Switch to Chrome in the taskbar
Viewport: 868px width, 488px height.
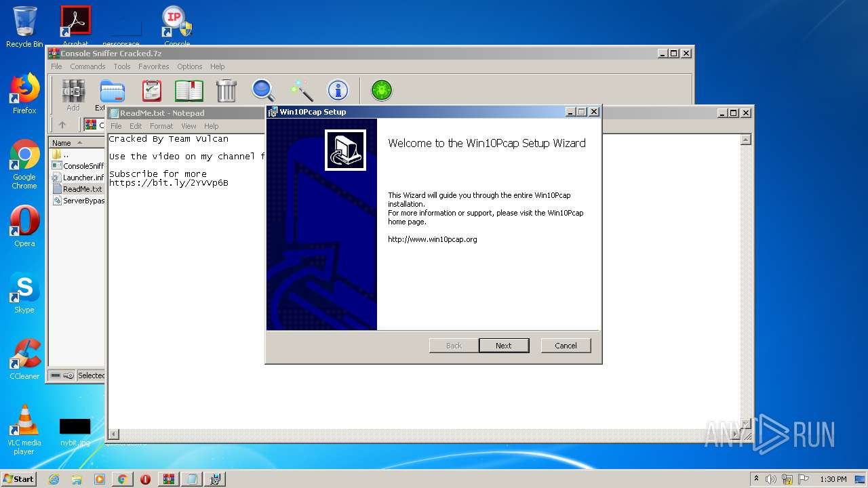pyautogui.click(x=122, y=479)
